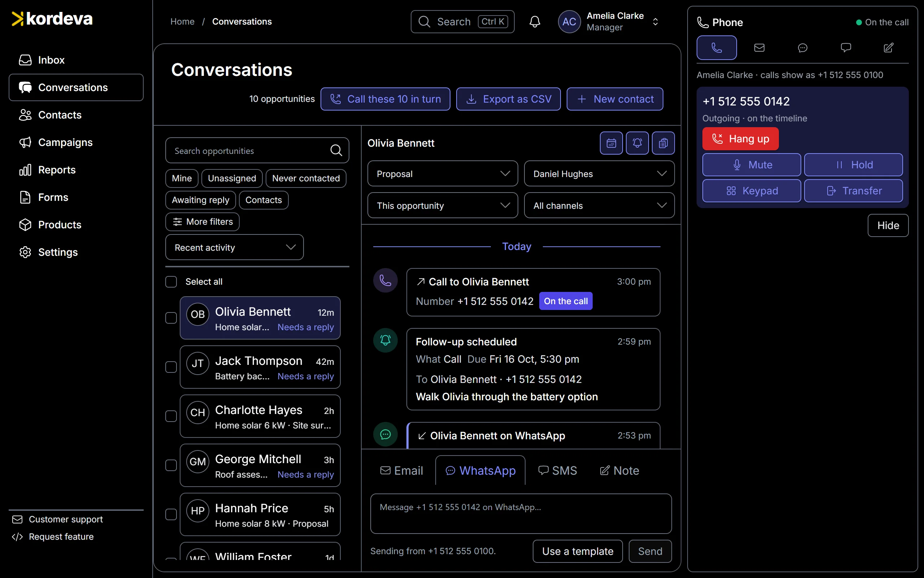Switch composer to Note tab
Image resolution: width=924 pixels, height=578 pixels.
pos(619,471)
